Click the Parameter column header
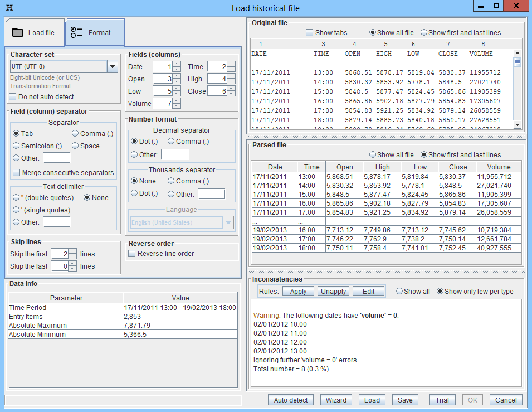 pyautogui.click(x=66, y=298)
